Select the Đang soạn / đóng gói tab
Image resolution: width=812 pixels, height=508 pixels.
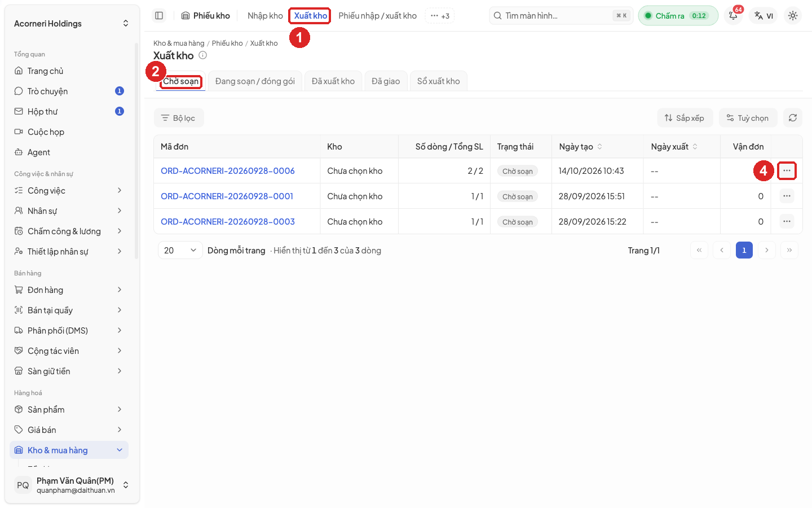255,81
